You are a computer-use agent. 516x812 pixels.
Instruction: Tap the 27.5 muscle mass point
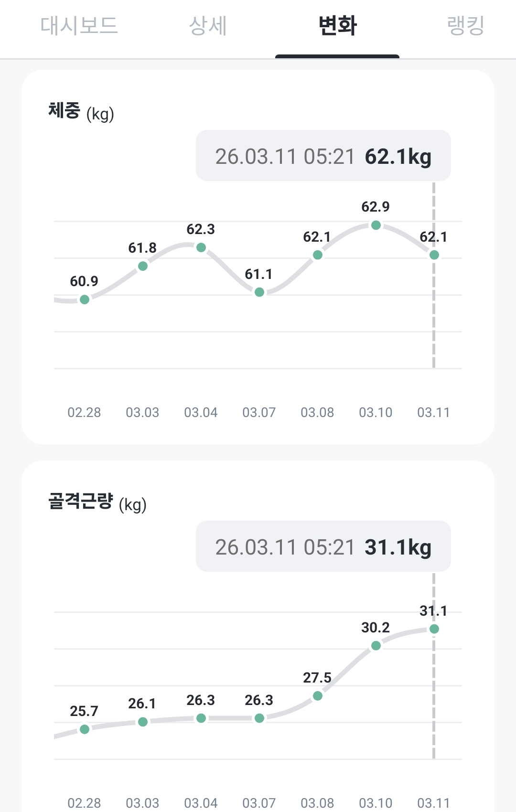(x=318, y=696)
